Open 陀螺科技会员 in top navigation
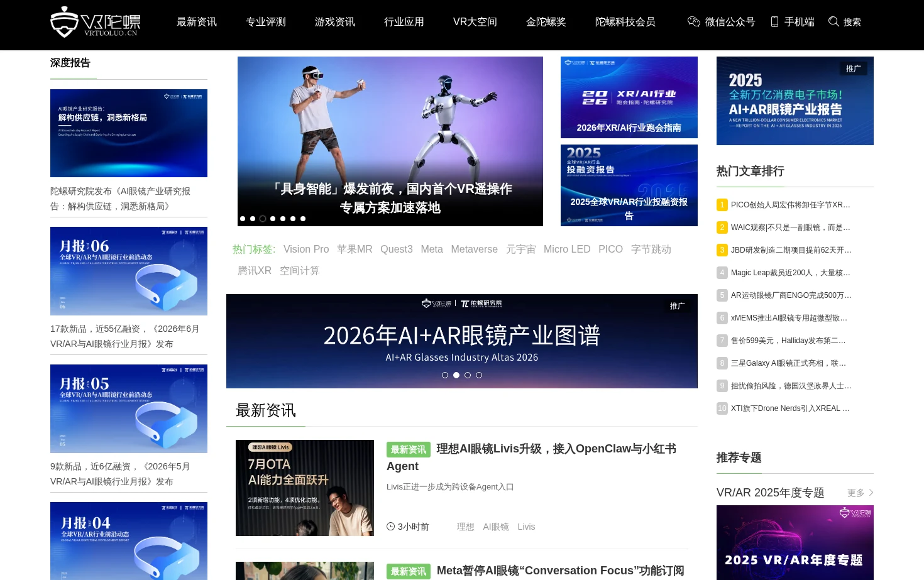This screenshot has width=924, height=580. (625, 22)
